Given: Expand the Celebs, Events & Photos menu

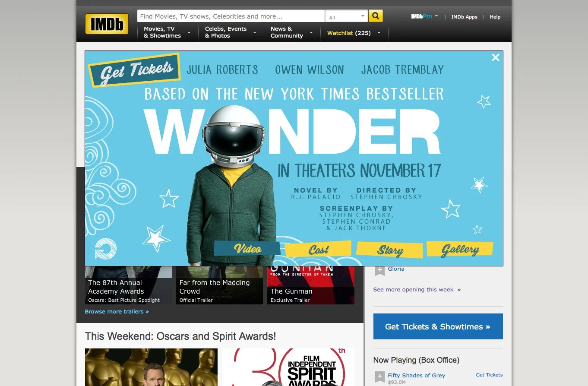Looking at the screenshot, I should pyautogui.click(x=231, y=32).
